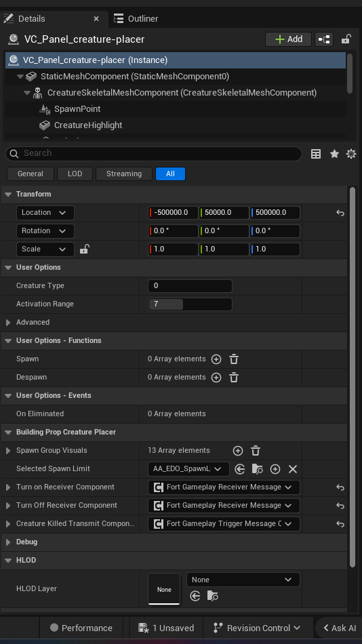Click the Rotation X value field
This screenshot has width=362, height=644.
(173, 230)
